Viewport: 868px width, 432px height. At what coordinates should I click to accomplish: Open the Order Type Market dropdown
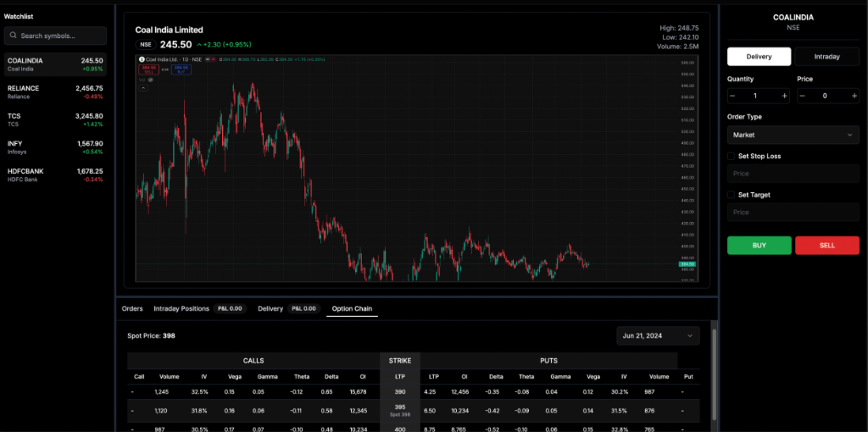click(x=793, y=135)
